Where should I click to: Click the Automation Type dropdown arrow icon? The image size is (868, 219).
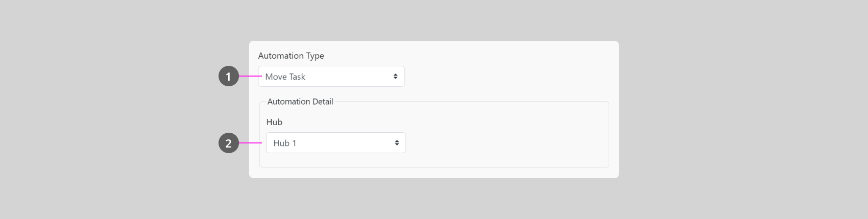coord(395,77)
